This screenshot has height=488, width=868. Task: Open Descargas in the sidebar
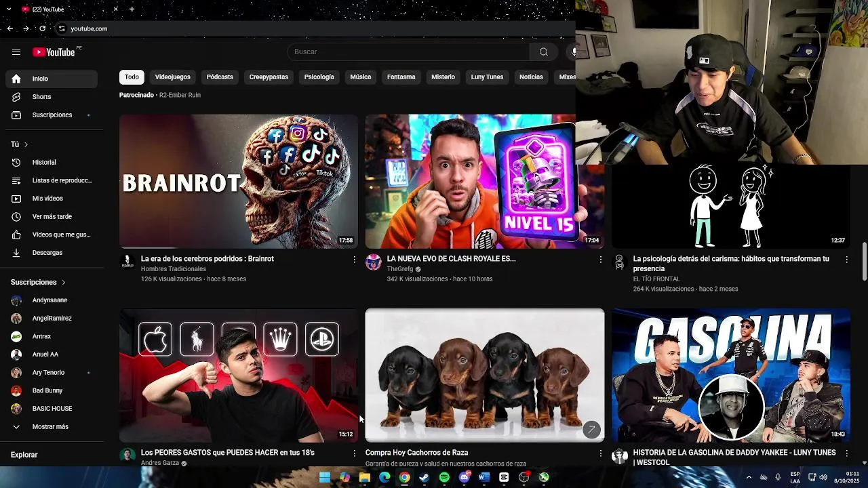coord(52,253)
